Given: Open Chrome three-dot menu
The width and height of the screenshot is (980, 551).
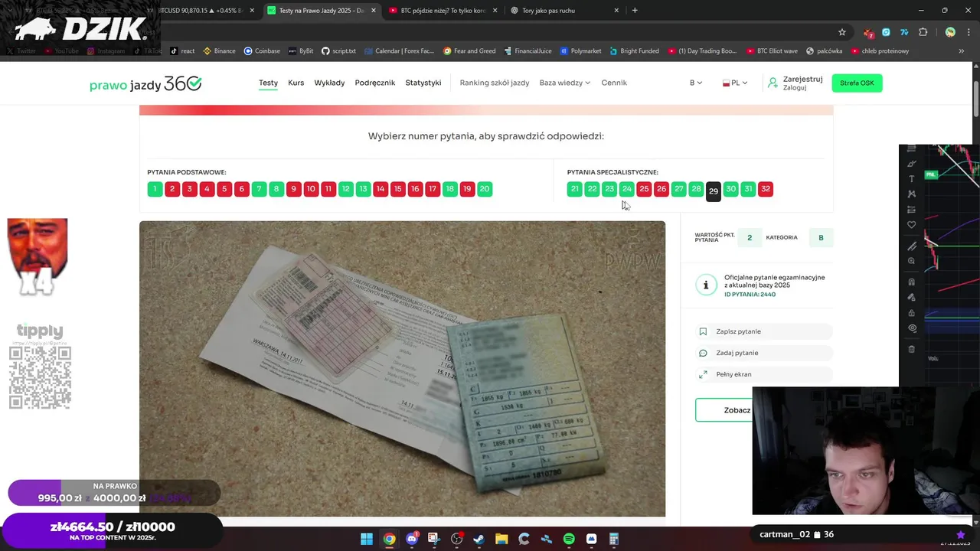Looking at the screenshot, I should pos(969,32).
